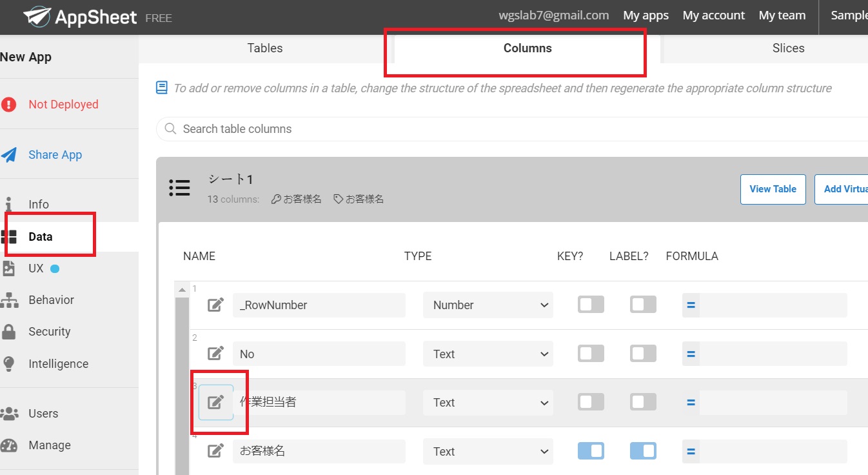Click the Info sidebar icon

click(8, 205)
